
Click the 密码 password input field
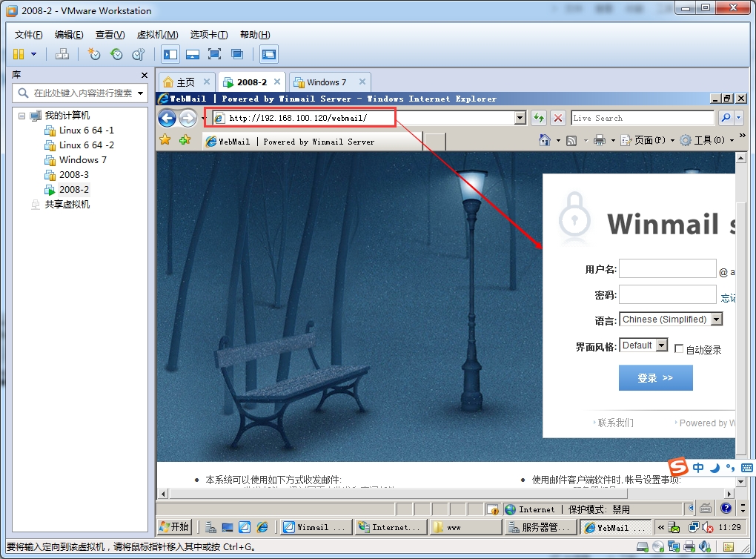click(668, 294)
